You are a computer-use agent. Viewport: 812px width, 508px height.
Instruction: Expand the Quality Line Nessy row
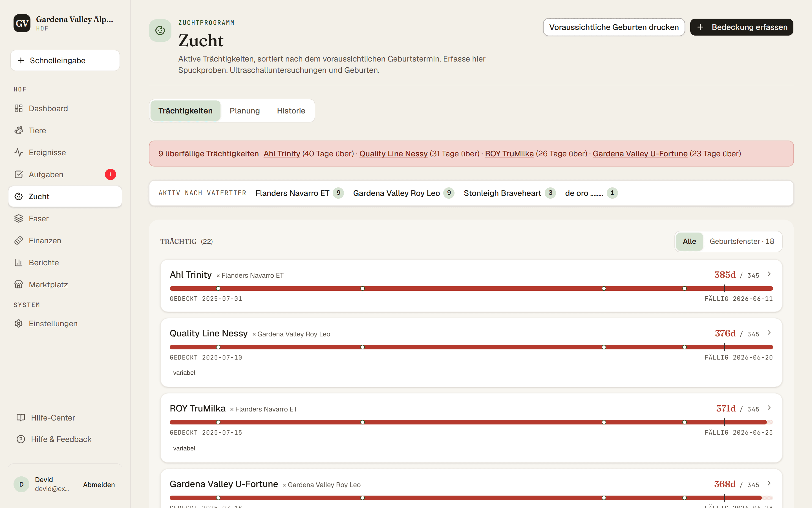pyautogui.click(x=769, y=333)
